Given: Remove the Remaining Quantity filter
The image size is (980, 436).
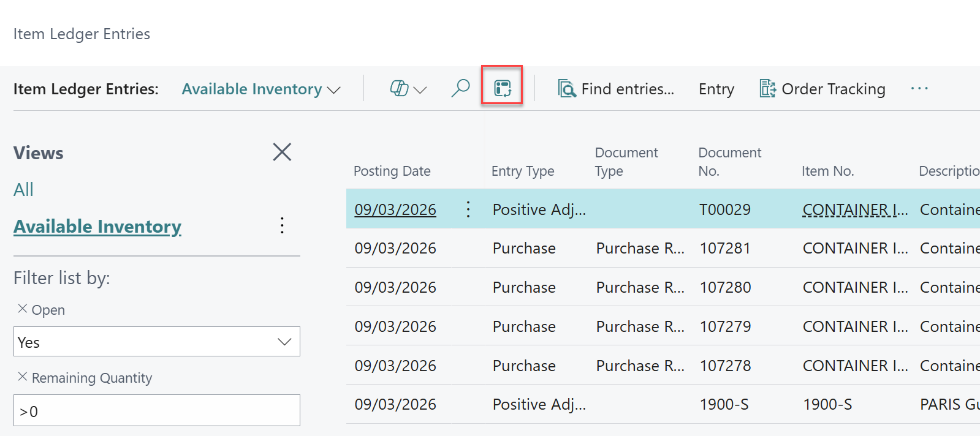Looking at the screenshot, I should coord(23,377).
